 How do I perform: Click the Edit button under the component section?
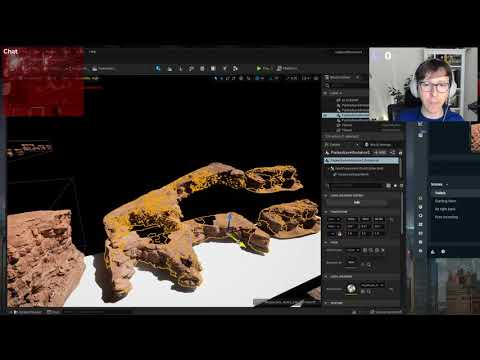click(x=357, y=202)
